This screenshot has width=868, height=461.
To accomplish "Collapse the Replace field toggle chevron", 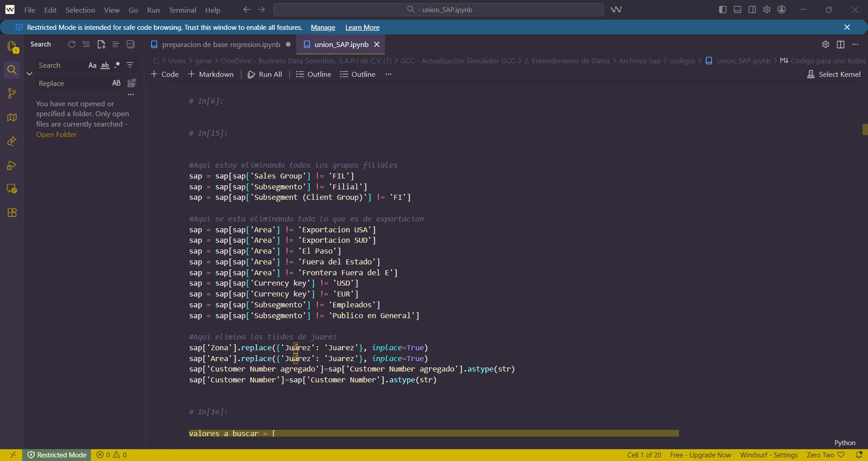I will tap(29, 74).
